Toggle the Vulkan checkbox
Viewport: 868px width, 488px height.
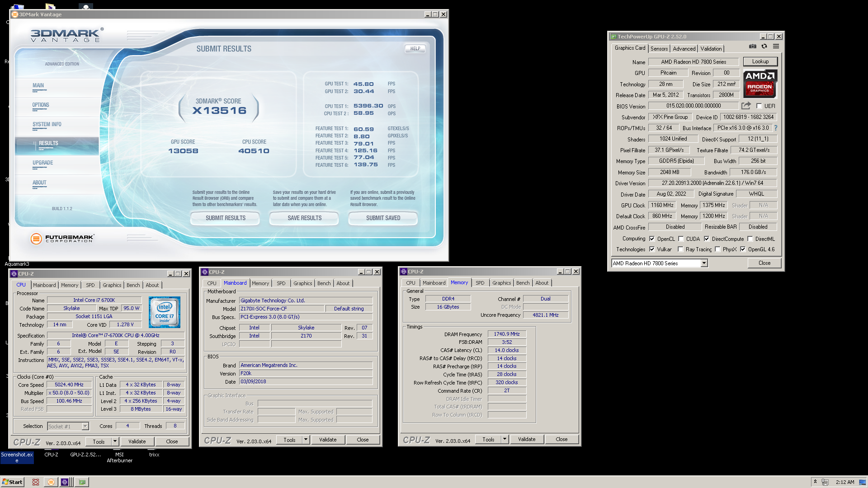coord(652,249)
